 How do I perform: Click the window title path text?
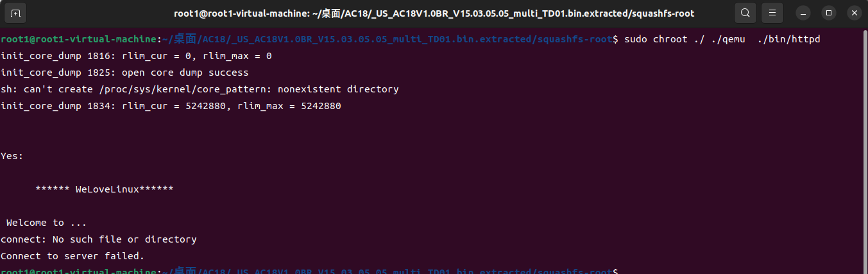click(434, 13)
